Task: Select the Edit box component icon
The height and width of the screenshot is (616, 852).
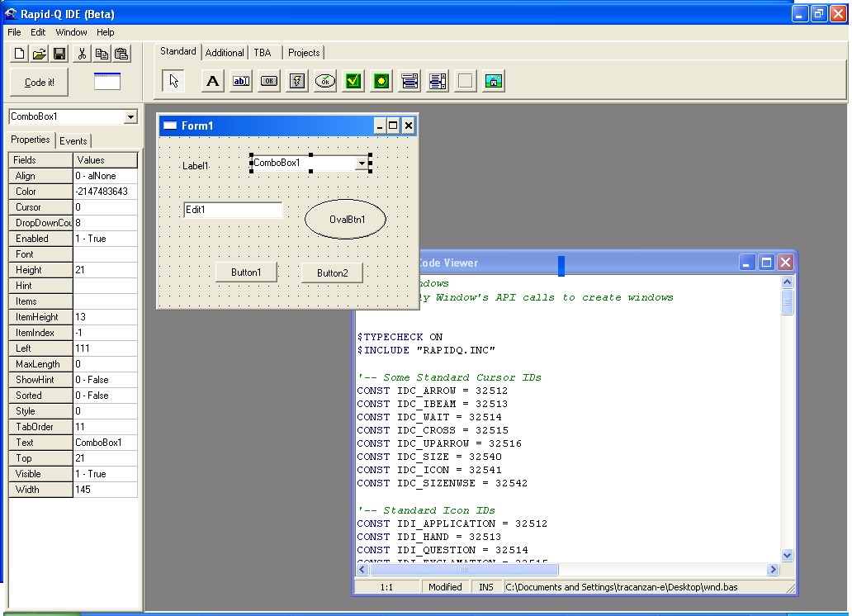Action: [x=241, y=81]
